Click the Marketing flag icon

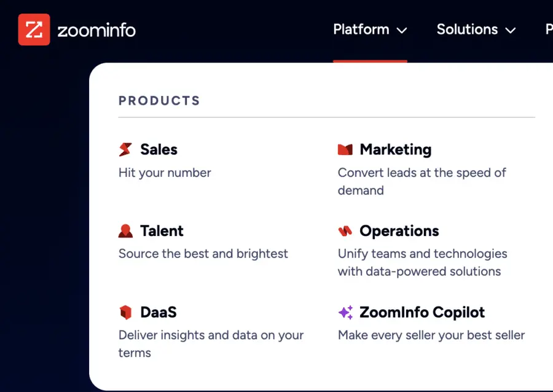point(345,149)
